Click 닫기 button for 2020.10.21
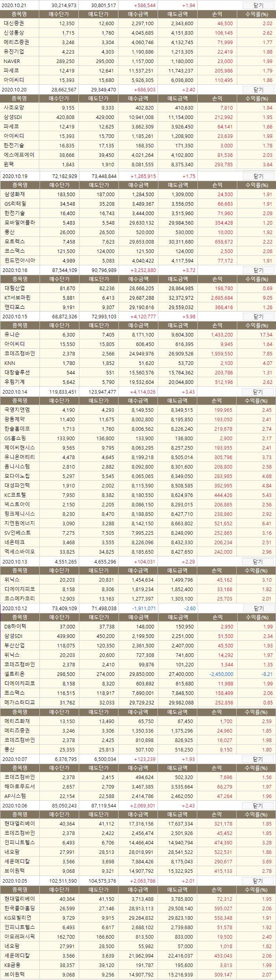 click(x=258, y=6)
